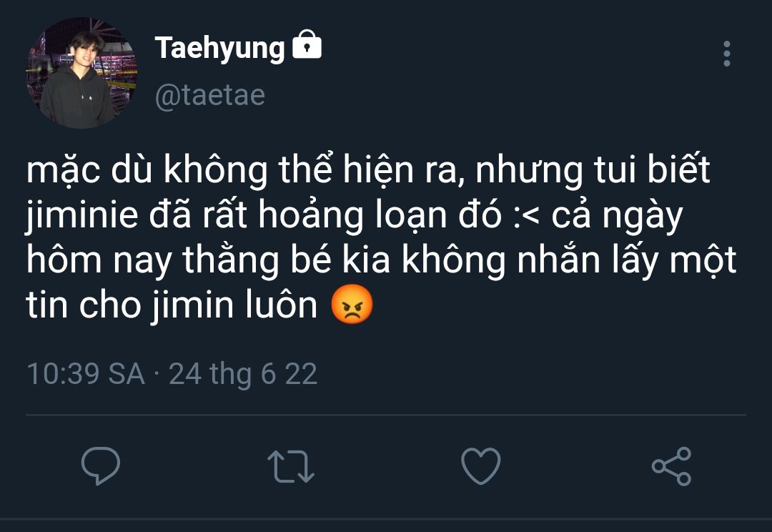Open the share icon options
772x532 pixels.
pyautogui.click(x=671, y=466)
